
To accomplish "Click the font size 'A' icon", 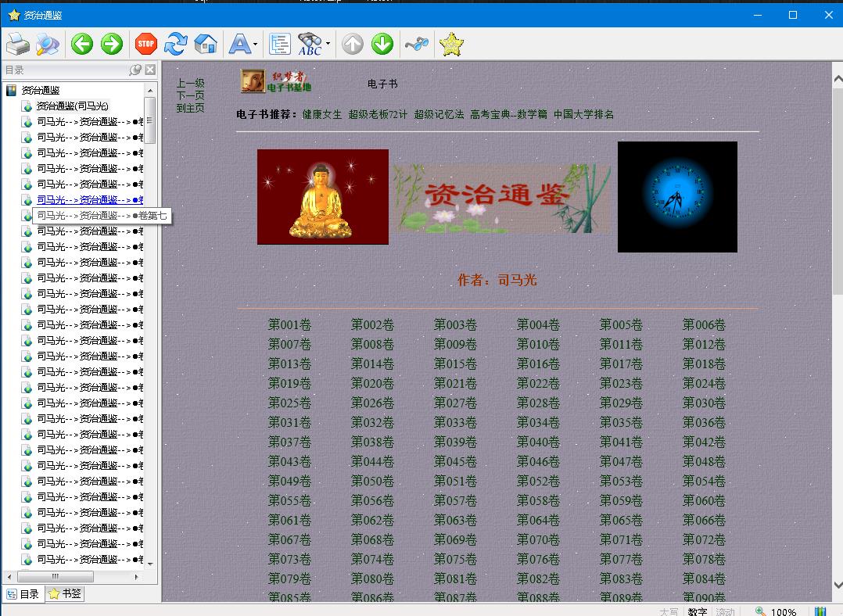I will pos(240,44).
